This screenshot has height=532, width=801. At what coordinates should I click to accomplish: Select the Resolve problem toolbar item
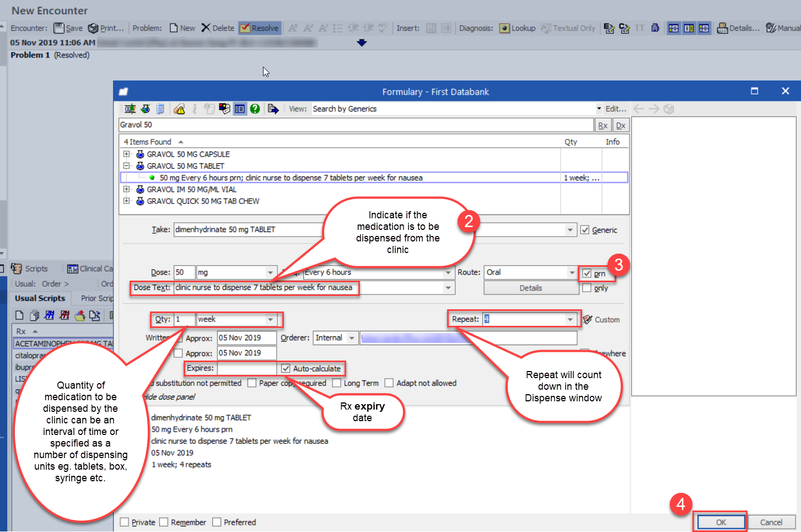click(x=260, y=28)
